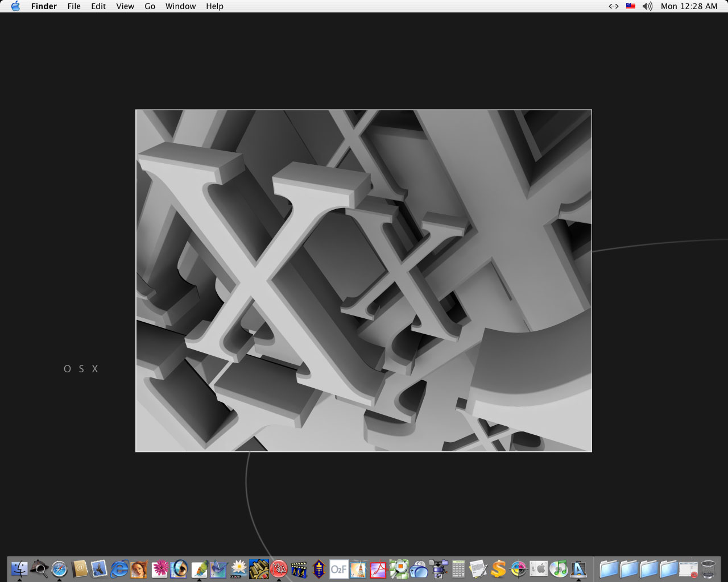The image size is (728, 582).
Task: Open the US flag input menu
Action: 630,6
